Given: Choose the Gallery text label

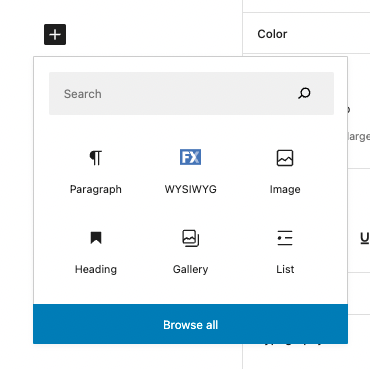Looking at the screenshot, I should (190, 269).
